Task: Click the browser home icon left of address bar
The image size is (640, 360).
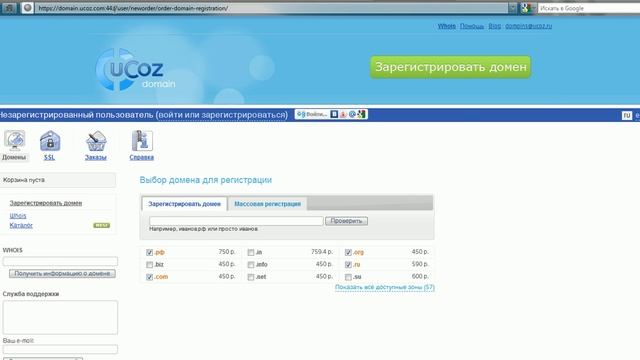Action: click(x=9, y=8)
